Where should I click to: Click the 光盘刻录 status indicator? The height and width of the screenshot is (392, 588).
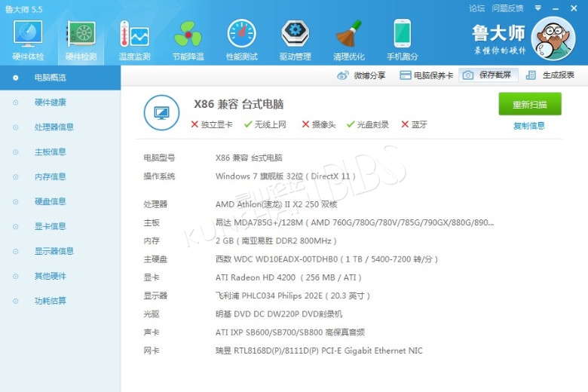[368, 124]
